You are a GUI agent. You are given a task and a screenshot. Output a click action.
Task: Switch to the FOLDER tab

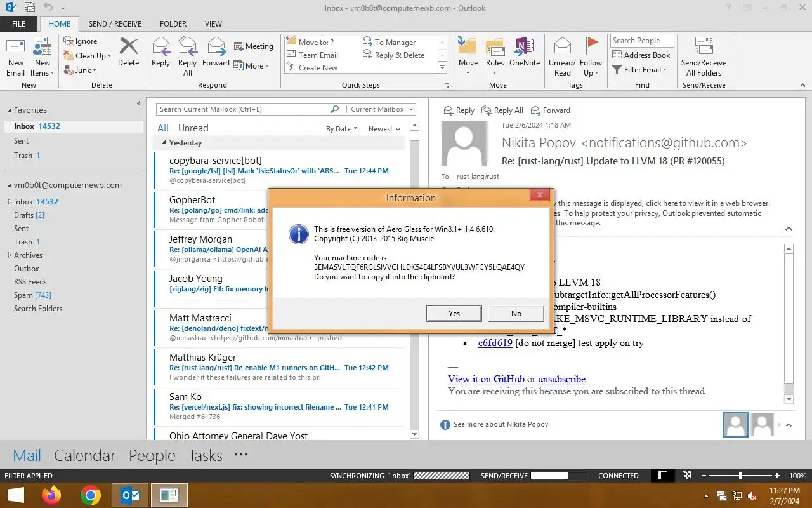pos(173,23)
